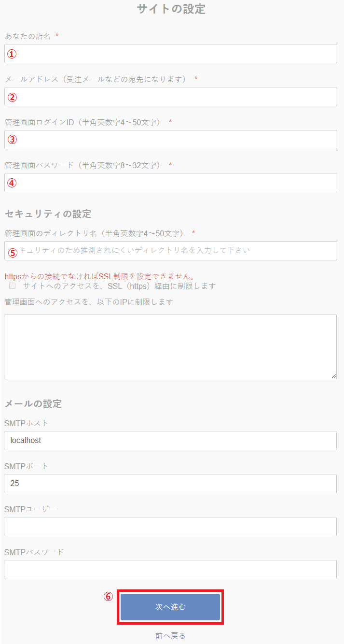Click the SMTPパスワード input field

click(x=170, y=570)
